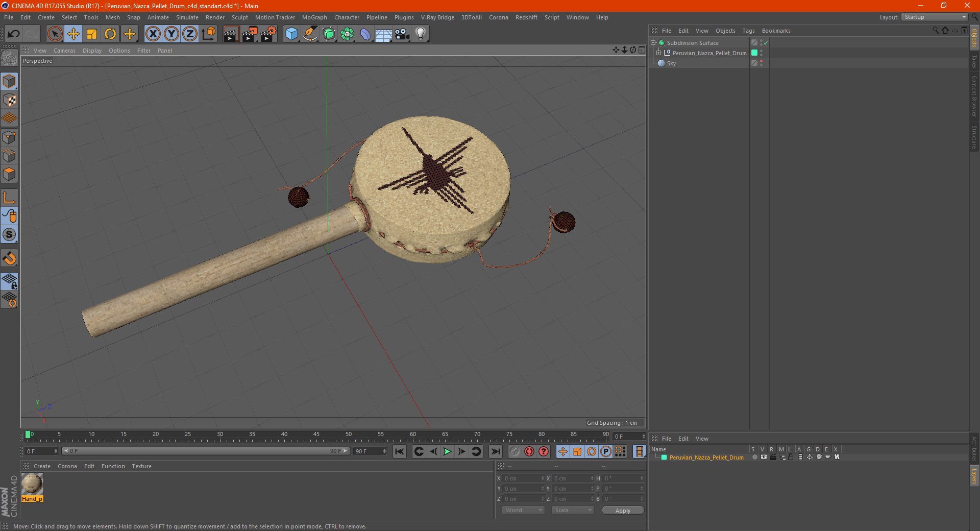Add a Subdivision Surface generator
This screenshot has height=531, width=980.
point(329,34)
